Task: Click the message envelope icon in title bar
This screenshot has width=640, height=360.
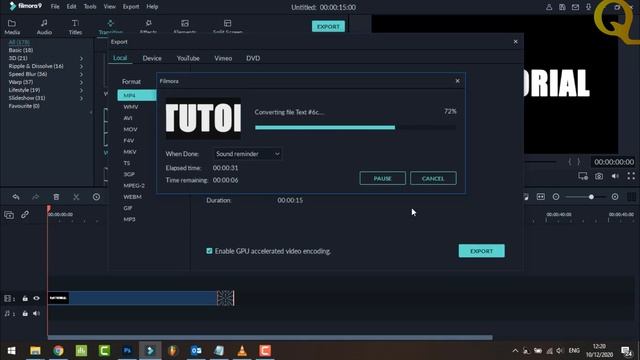Action: pos(576,7)
